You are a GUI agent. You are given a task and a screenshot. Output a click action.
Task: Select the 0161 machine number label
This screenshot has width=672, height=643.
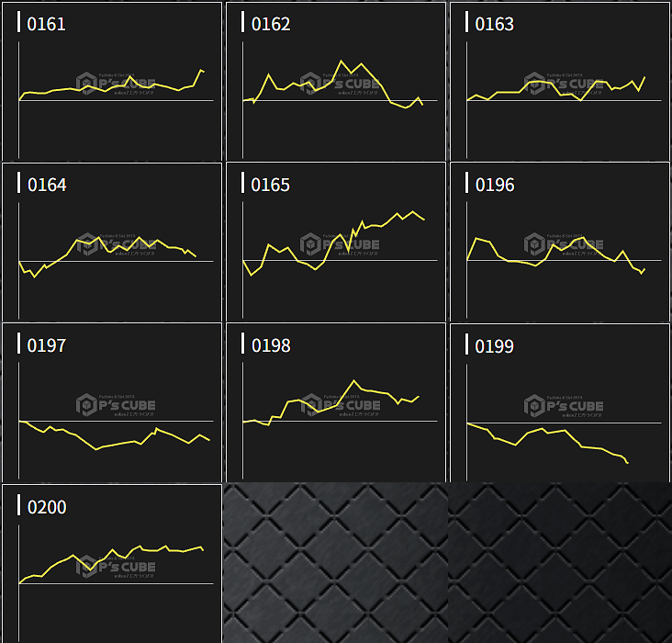pos(47,24)
